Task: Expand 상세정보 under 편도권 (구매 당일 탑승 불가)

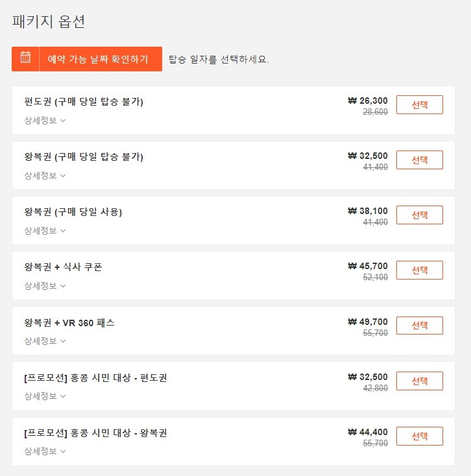Action: click(45, 121)
